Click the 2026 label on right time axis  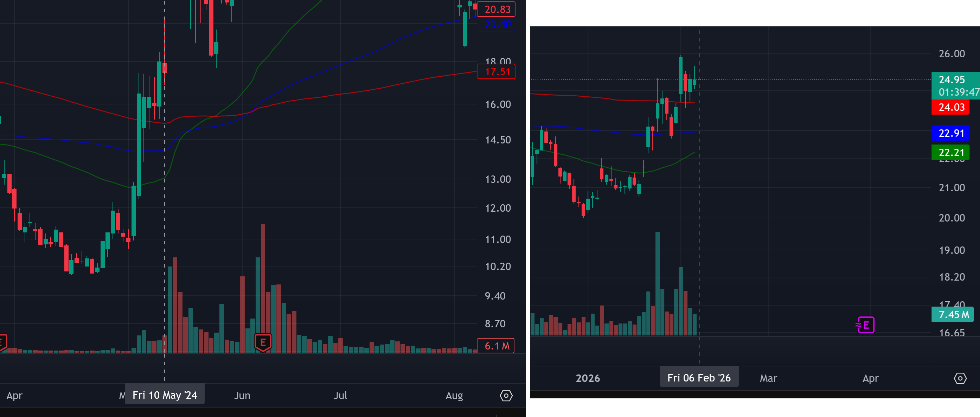pos(587,378)
